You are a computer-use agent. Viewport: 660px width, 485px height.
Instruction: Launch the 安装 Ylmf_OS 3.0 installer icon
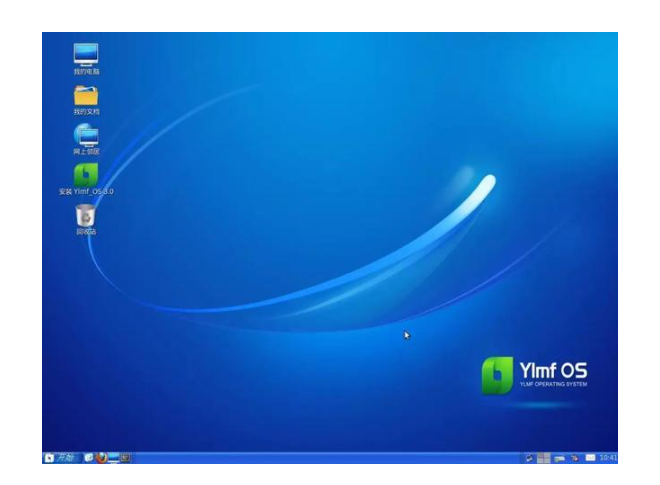point(86,176)
